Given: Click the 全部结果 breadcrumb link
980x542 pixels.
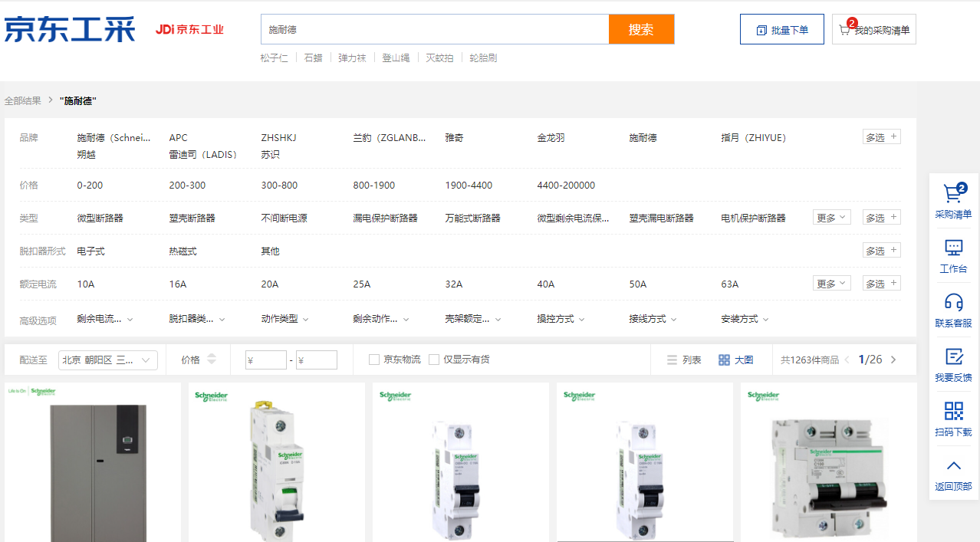Looking at the screenshot, I should [x=23, y=100].
